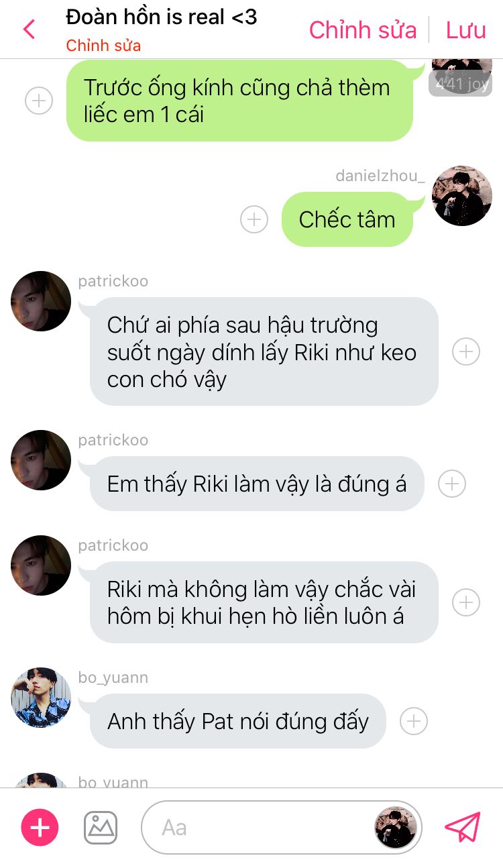Open bo_yuann profile avatar
The image size is (503, 868).
point(41,698)
